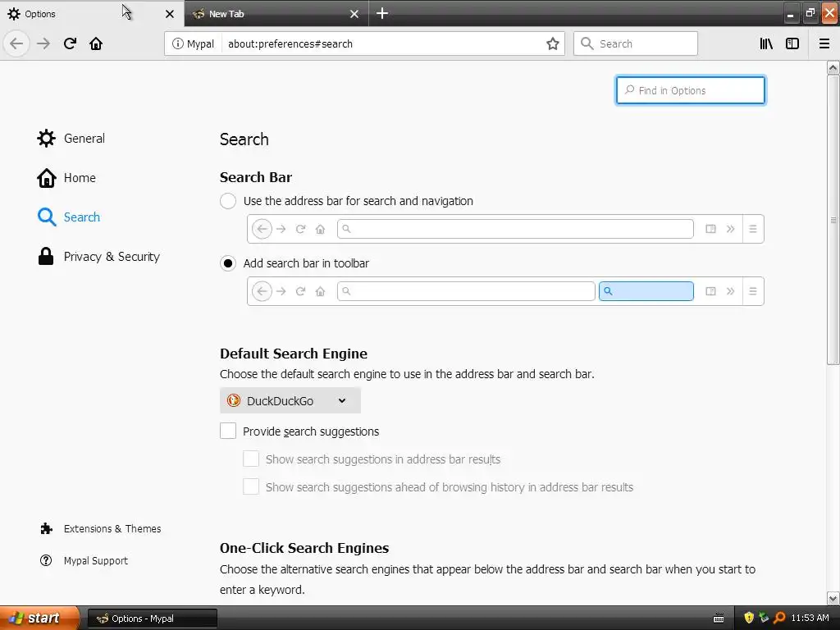Toggle suggestions ahead of browsing history checkbox
Viewport: 840px width, 630px height.
(x=251, y=486)
